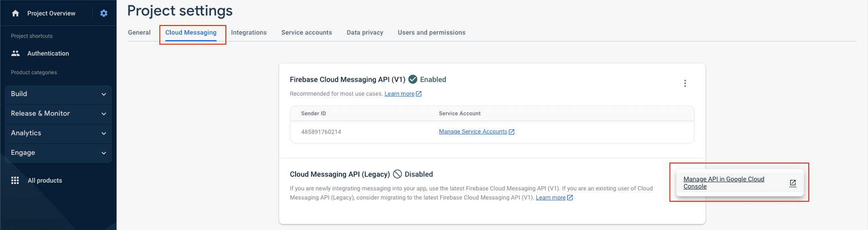
Task: Click external-link icon next to first Learn more
Action: click(419, 94)
